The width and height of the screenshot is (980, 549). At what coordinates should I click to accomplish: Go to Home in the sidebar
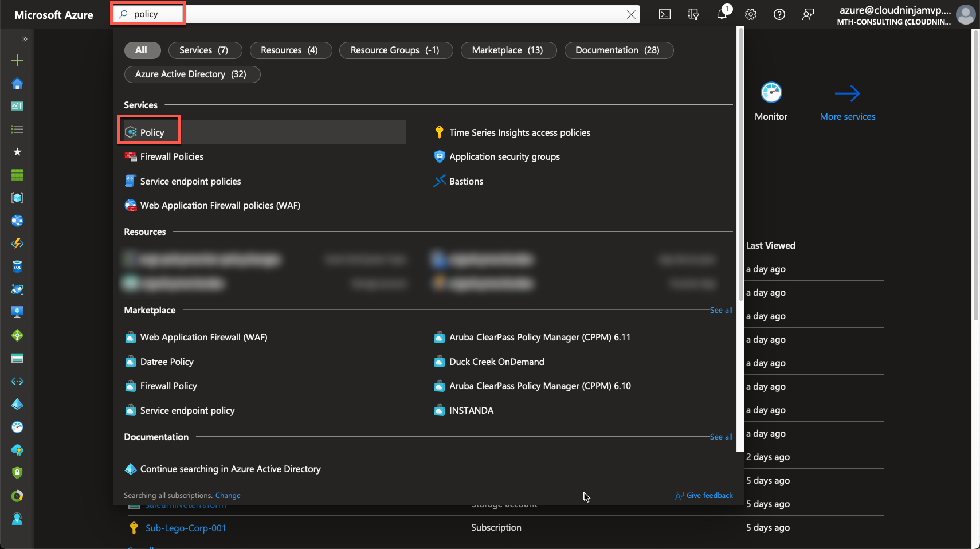pyautogui.click(x=17, y=84)
